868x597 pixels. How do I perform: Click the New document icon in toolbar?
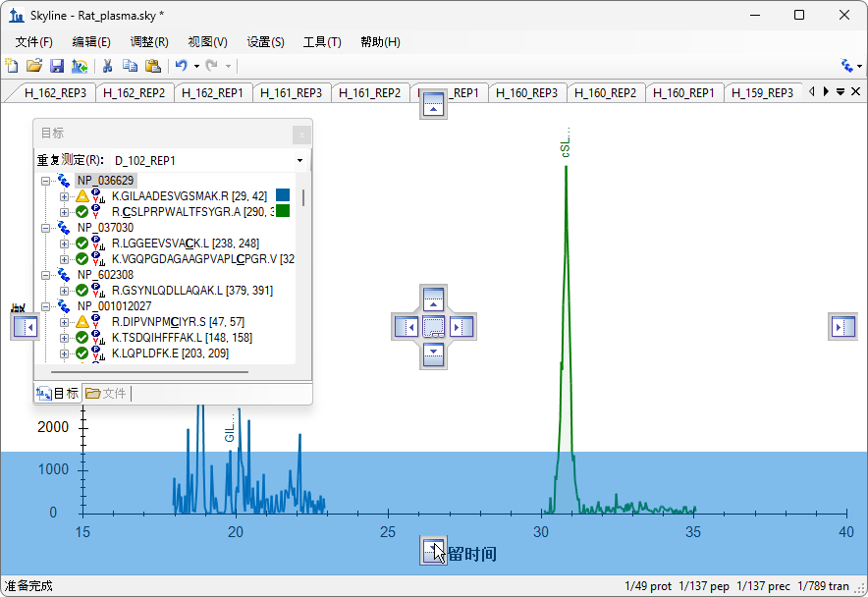tap(12, 66)
